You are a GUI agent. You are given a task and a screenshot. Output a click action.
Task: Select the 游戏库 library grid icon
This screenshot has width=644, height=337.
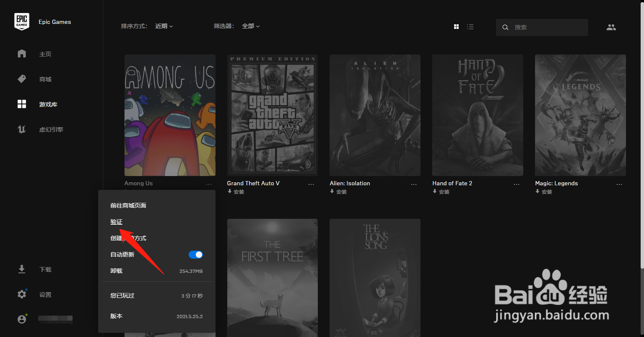point(22,104)
